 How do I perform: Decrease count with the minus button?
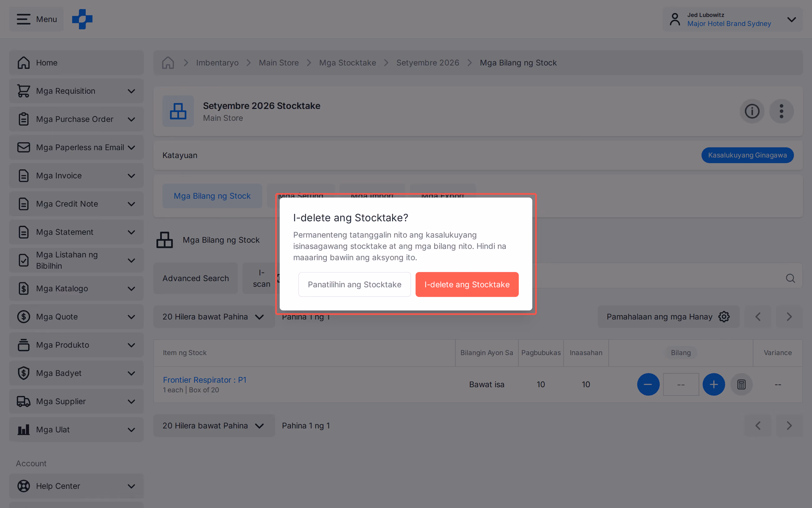tap(648, 384)
